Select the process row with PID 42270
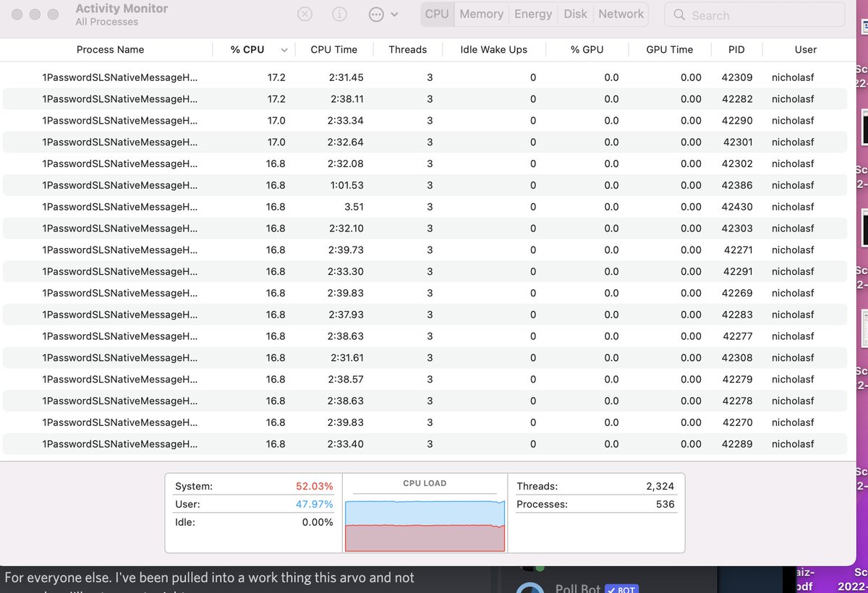The width and height of the screenshot is (868, 593). point(425,422)
